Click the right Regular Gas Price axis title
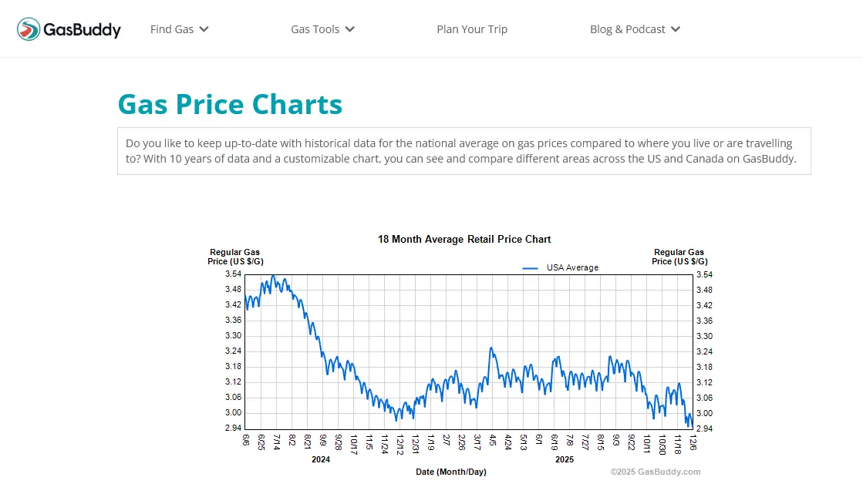 coord(679,257)
